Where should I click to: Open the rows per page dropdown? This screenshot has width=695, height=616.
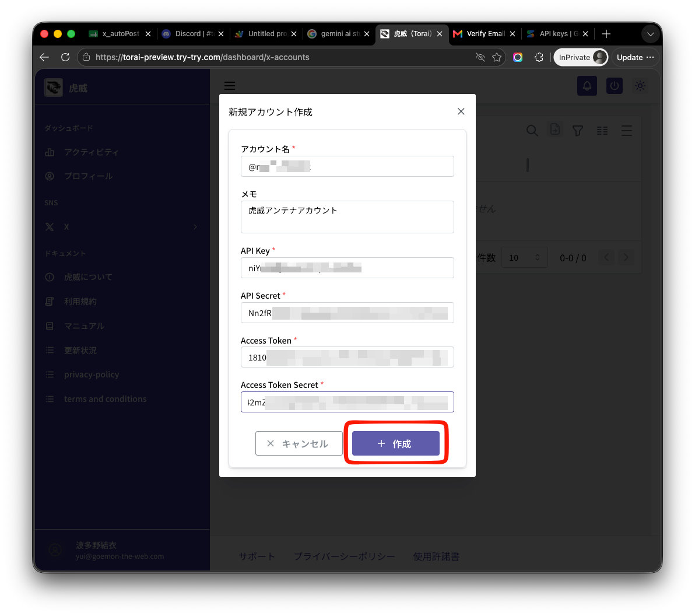(524, 258)
